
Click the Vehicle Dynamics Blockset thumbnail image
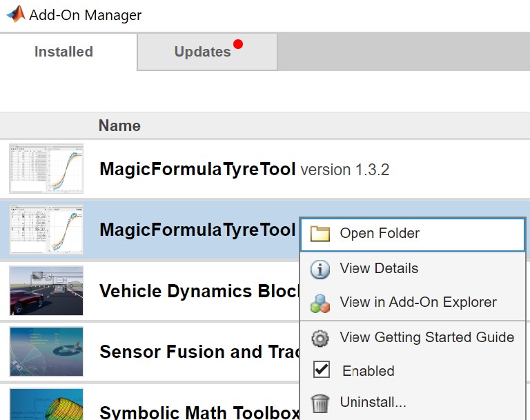point(46,290)
